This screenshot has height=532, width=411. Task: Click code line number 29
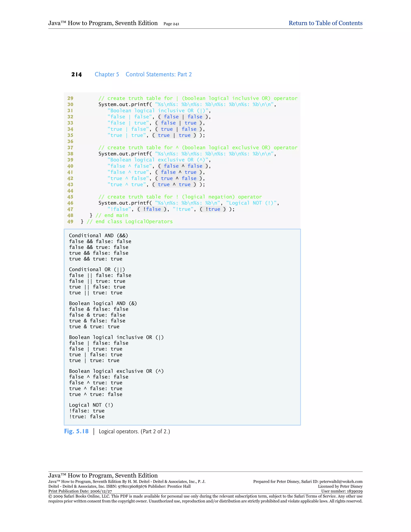tap(70, 98)
